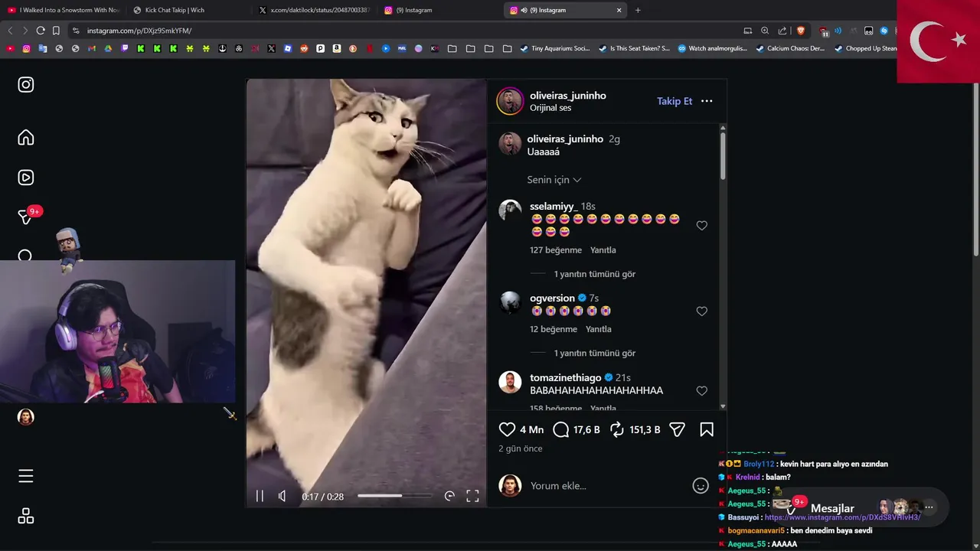Open Messages panel options three-dot menu
This screenshot has width=980, height=551.
click(x=929, y=507)
